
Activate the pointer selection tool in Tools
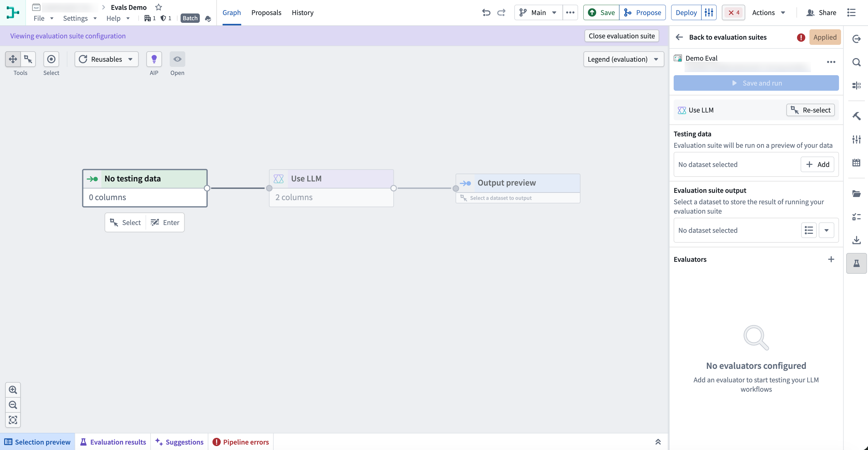[28, 59]
